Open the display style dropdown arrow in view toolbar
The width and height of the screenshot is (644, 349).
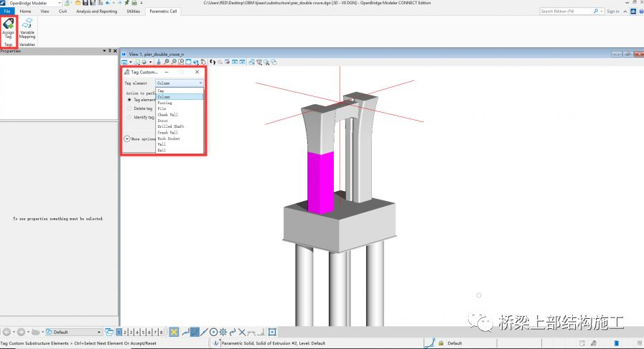(150, 62)
